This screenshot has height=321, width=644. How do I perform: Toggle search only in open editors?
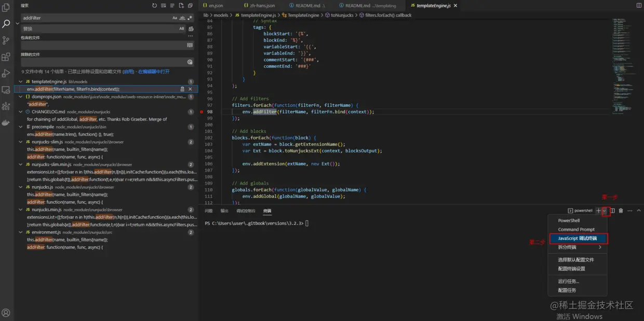click(190, 45)
